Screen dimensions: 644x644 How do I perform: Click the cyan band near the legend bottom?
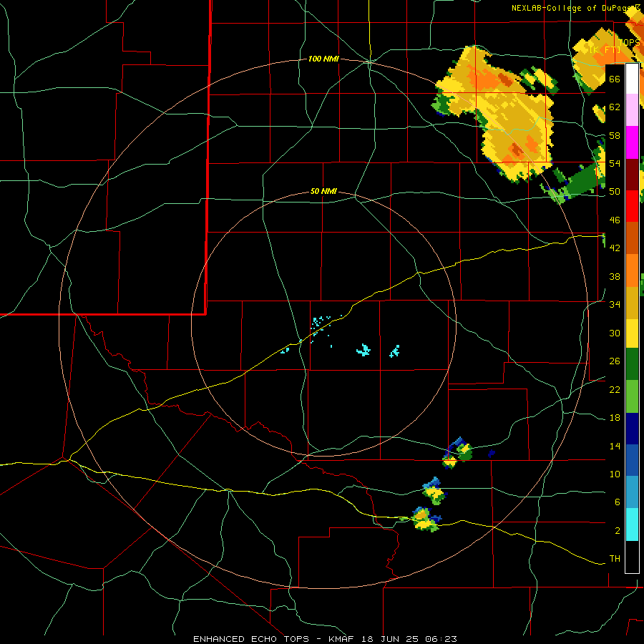click(632, 525)
